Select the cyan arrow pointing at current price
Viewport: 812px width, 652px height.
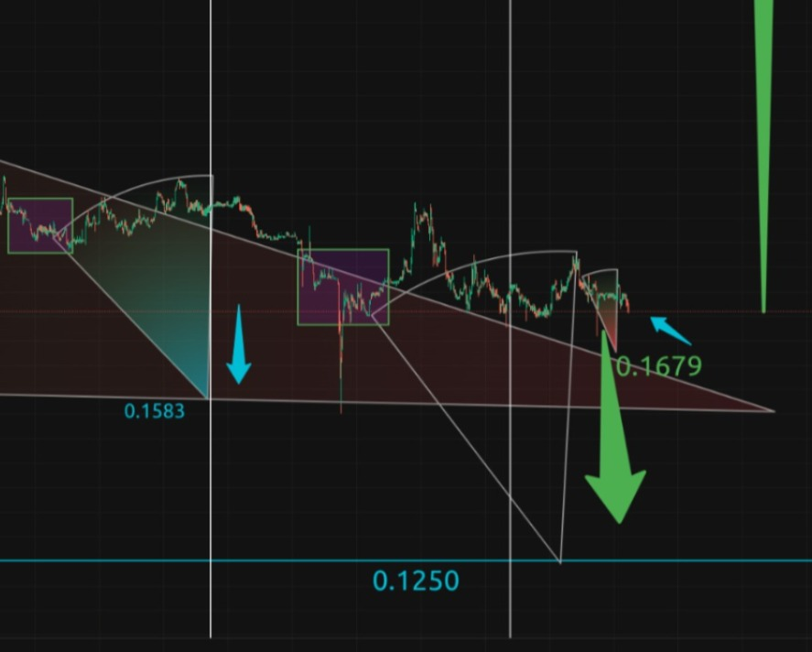tap(670, 331)
